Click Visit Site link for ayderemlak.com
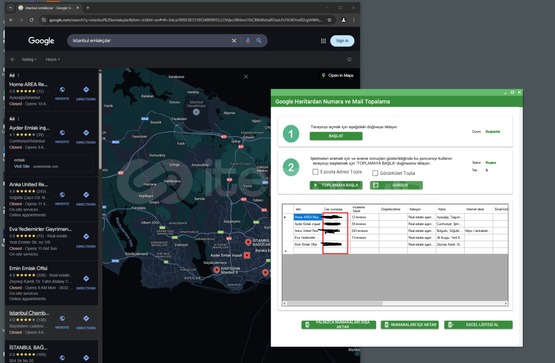The height and width of the screenshot is (363, 555). pos(22,166)
